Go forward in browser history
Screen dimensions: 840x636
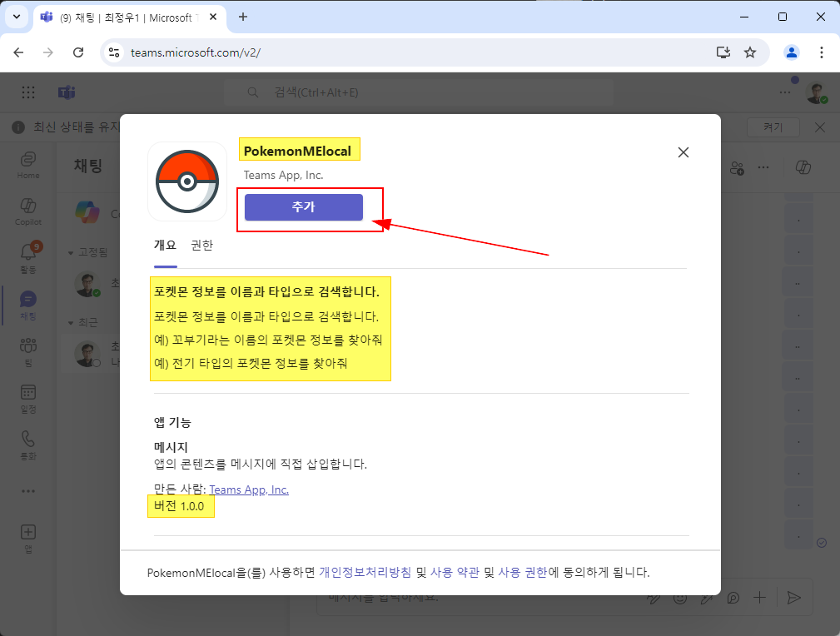pyautogui.click(x=48, y=52)
